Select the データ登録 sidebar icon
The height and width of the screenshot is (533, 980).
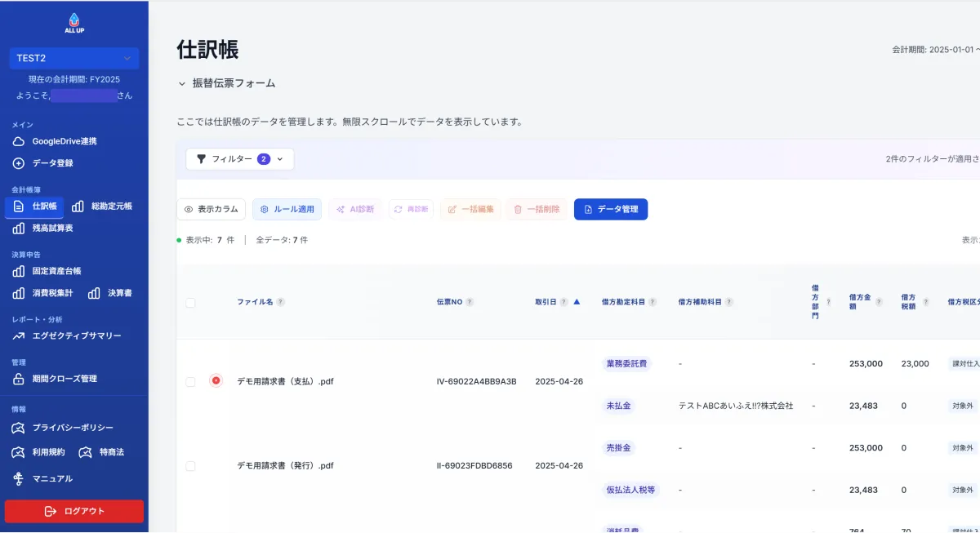pos(18,162)
